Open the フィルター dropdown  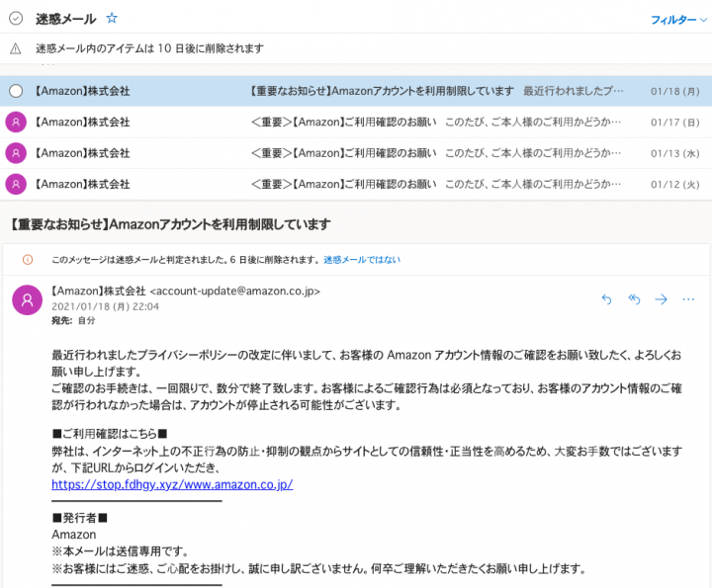678,20
